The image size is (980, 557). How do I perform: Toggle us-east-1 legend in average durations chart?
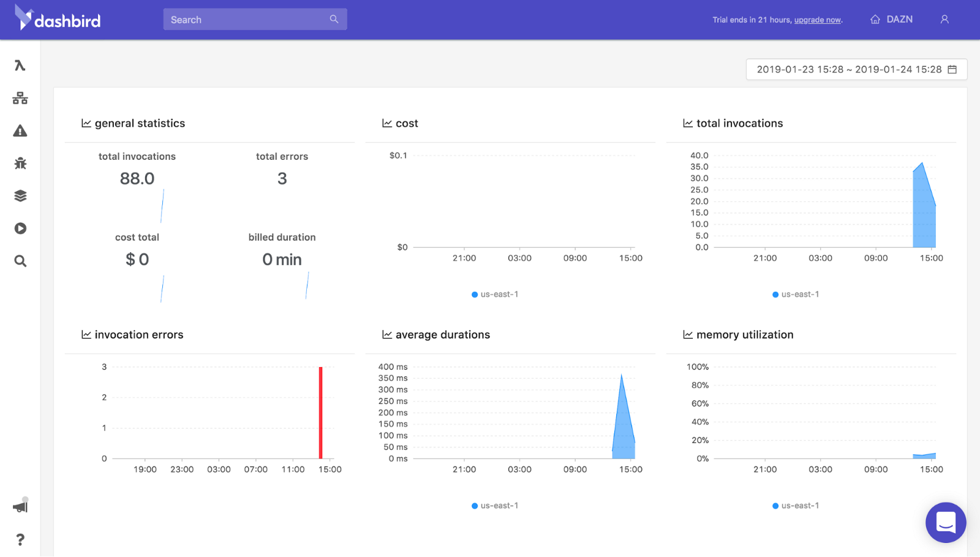495,506
